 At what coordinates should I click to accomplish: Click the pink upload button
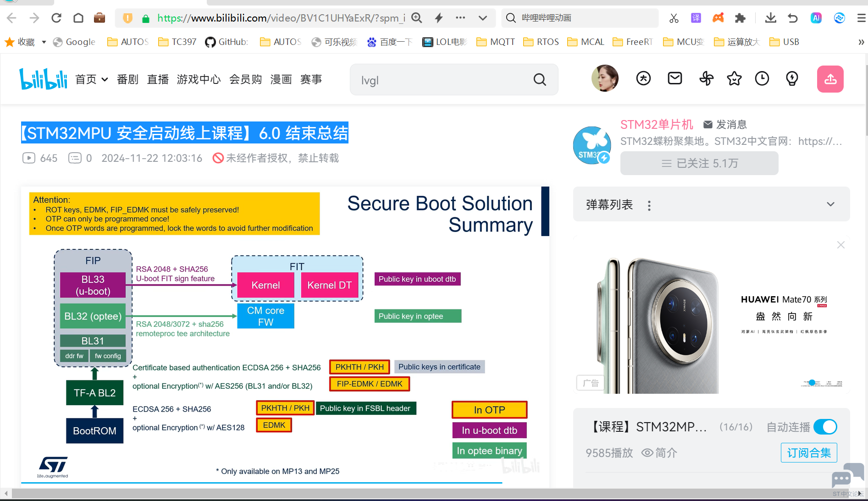[x=830, y=79]
